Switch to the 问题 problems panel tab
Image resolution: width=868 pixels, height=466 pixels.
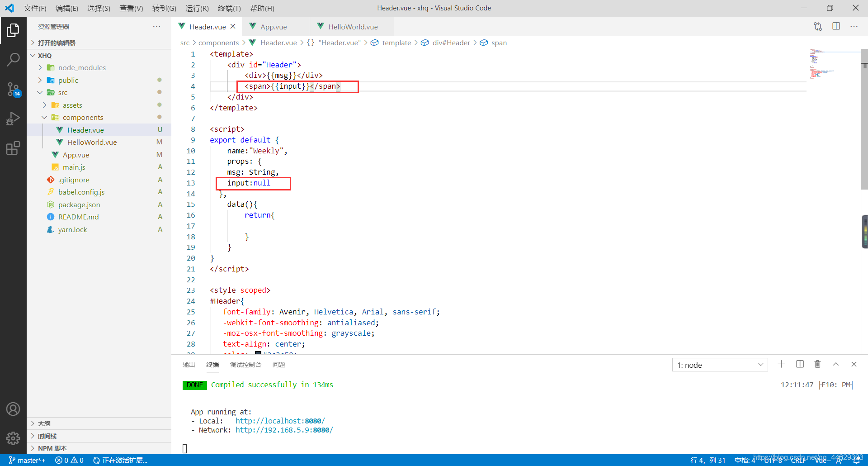[x=278, y=365]
